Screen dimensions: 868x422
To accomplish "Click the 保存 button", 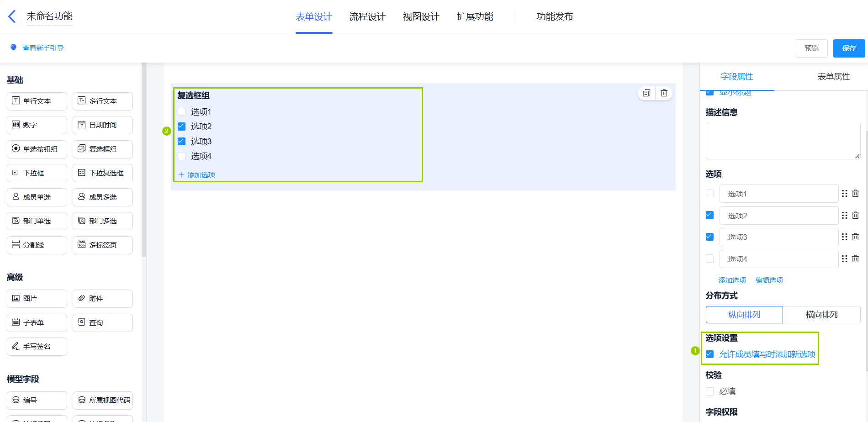I will pyautogui.click(x=849, y=48).
